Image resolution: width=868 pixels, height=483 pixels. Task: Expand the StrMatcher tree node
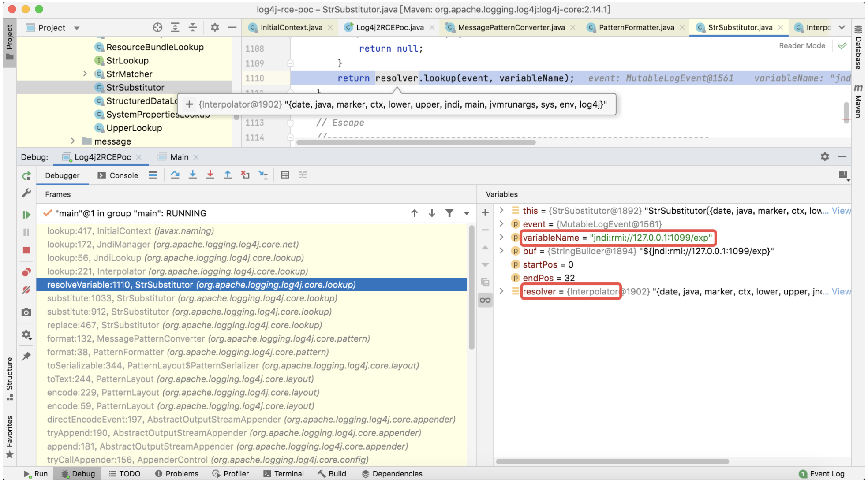(x=85, y=74)
